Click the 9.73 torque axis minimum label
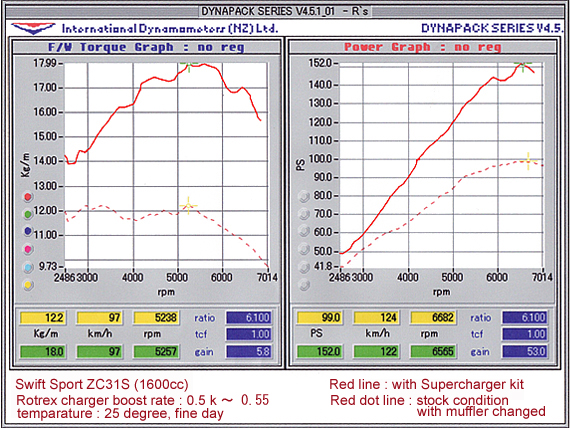Viewport: 570px width, 429px height. pos(48,266)
